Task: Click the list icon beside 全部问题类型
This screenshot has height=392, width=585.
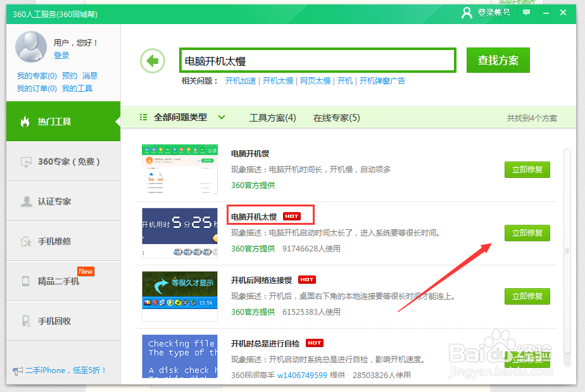Action: [143, 117]
